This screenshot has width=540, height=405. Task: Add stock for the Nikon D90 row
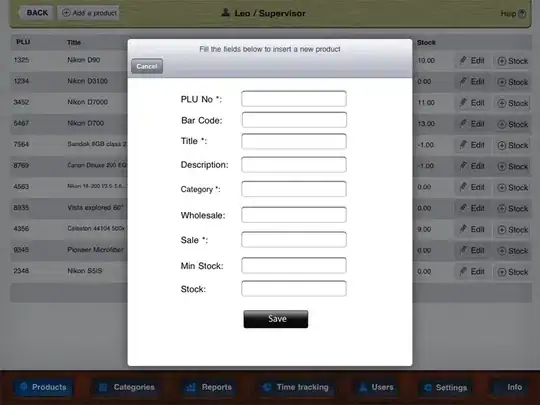click(512, 61)
